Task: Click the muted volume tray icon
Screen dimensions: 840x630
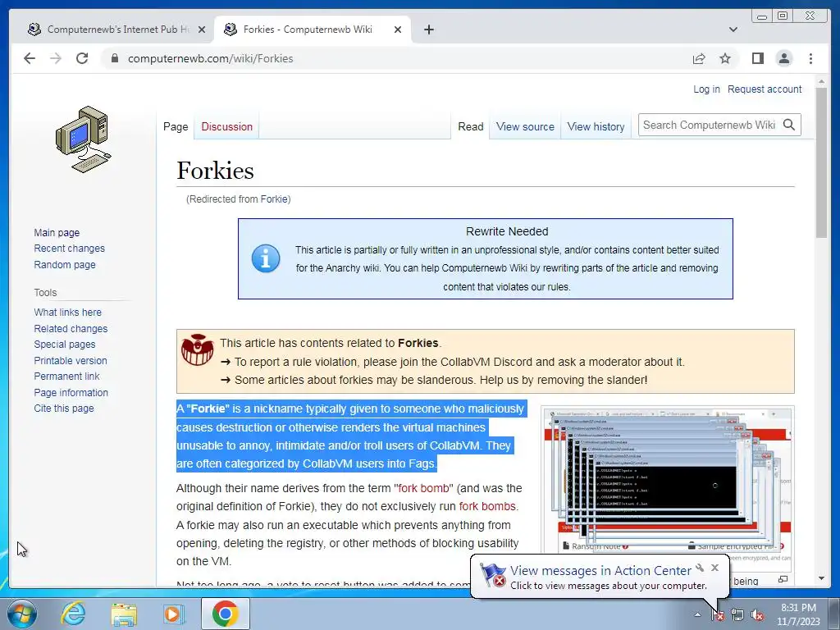Action: coord(757,614)
